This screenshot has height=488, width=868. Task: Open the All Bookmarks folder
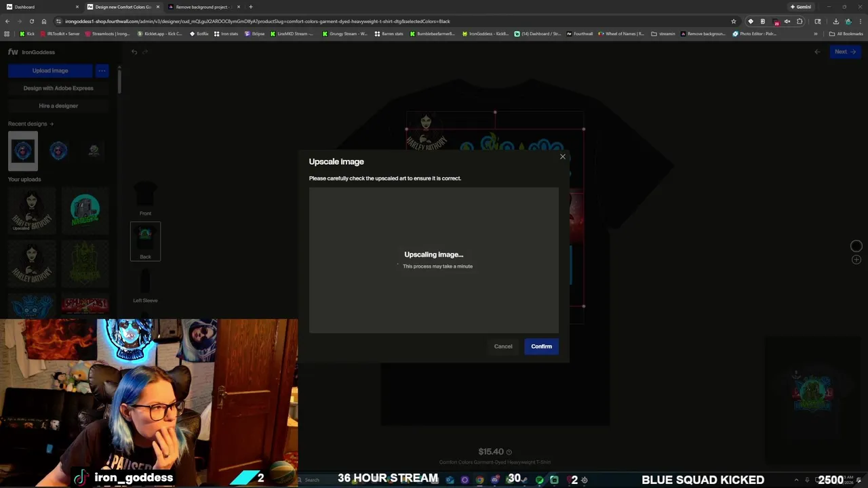pos(846,33)
